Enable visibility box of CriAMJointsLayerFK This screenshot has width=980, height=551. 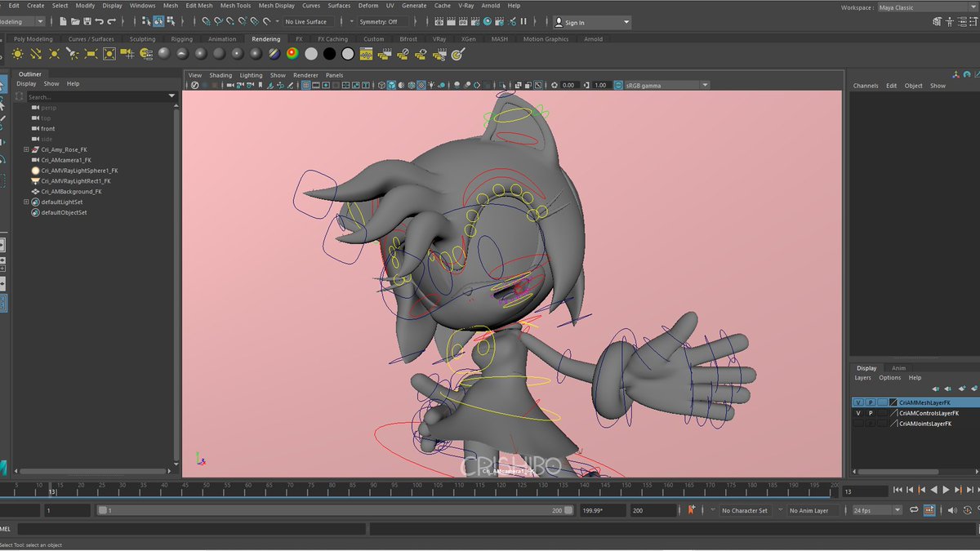click(857, 424)
